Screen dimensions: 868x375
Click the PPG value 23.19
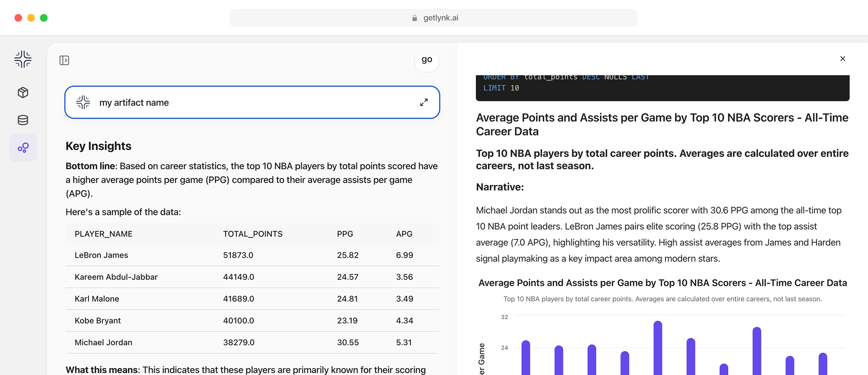[347, 321]
